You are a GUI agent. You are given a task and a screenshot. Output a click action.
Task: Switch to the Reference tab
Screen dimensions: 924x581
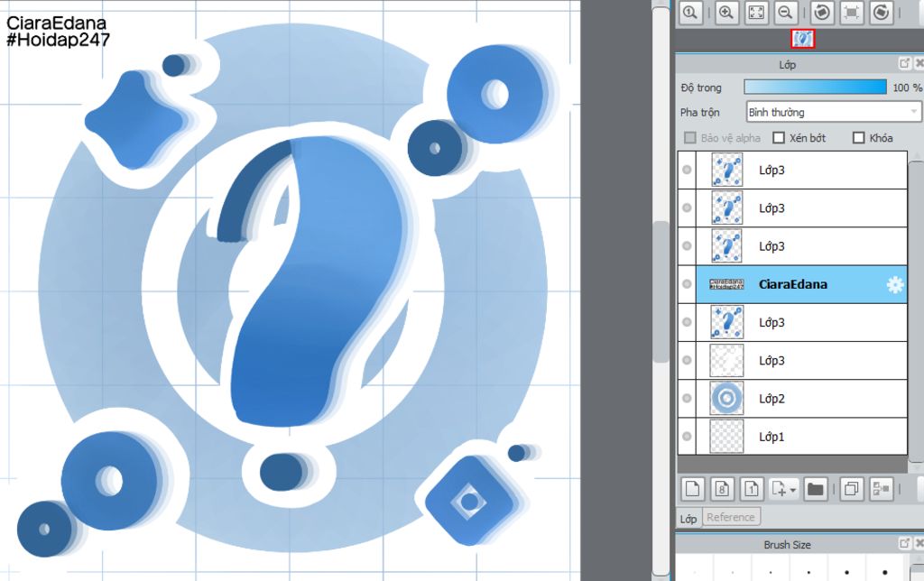click(x=731, y=517)
